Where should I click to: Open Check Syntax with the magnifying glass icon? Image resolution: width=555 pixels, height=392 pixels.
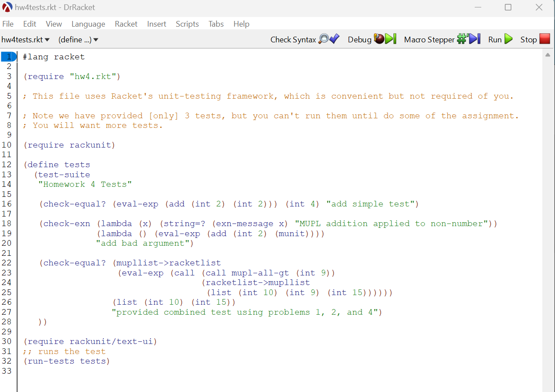[x=325, y=39]
